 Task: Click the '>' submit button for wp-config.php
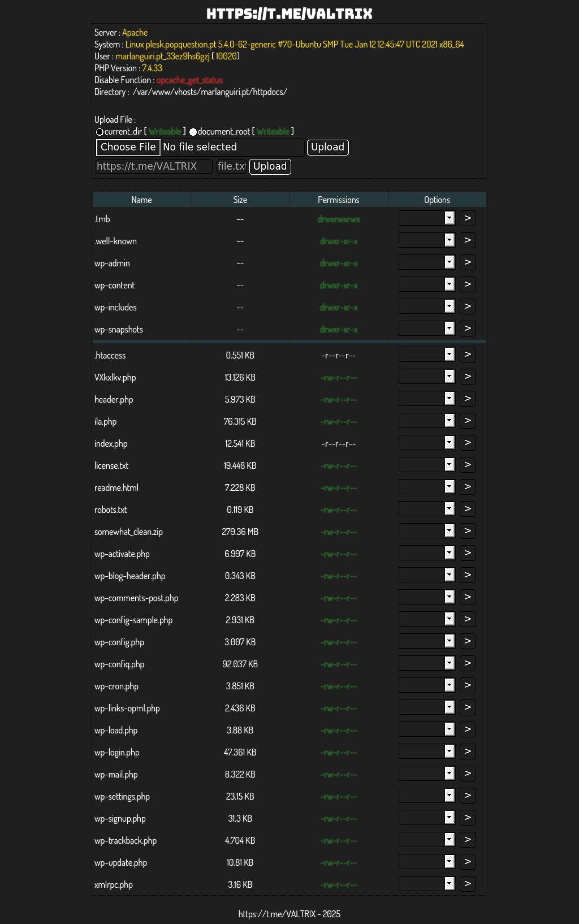[468, 641]
